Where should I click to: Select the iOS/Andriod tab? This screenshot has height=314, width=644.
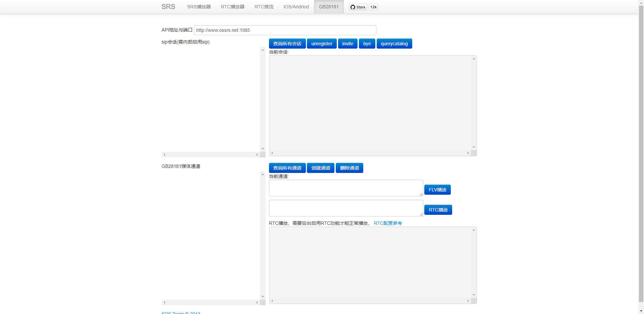click(296, 7)
